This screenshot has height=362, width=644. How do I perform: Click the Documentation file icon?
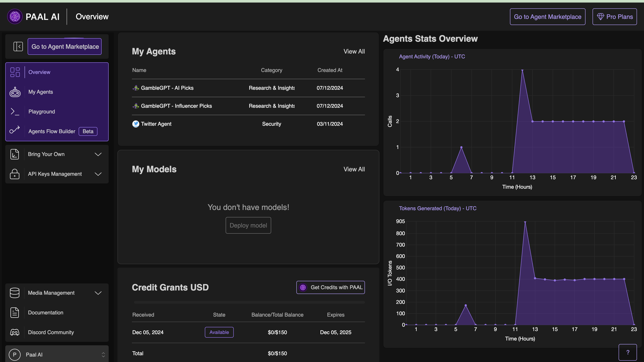[14, 312]
